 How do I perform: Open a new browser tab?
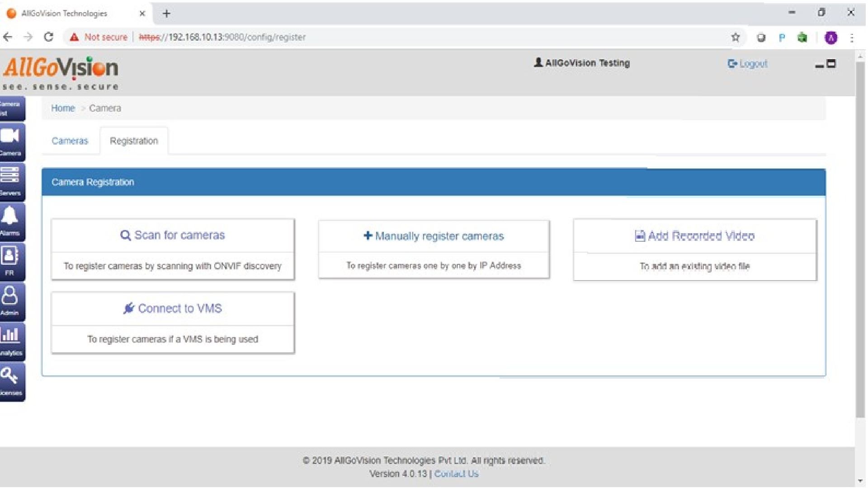166,14
